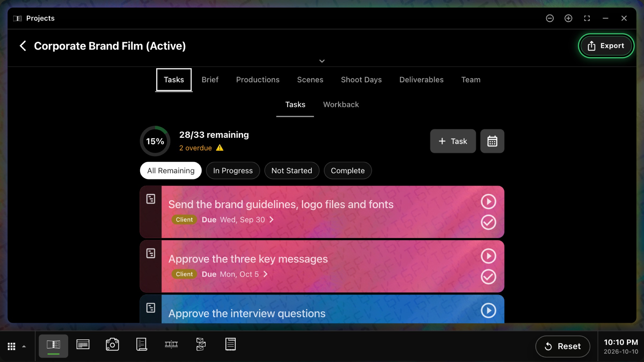Open the script document app in the taskbar

point(142,345)
